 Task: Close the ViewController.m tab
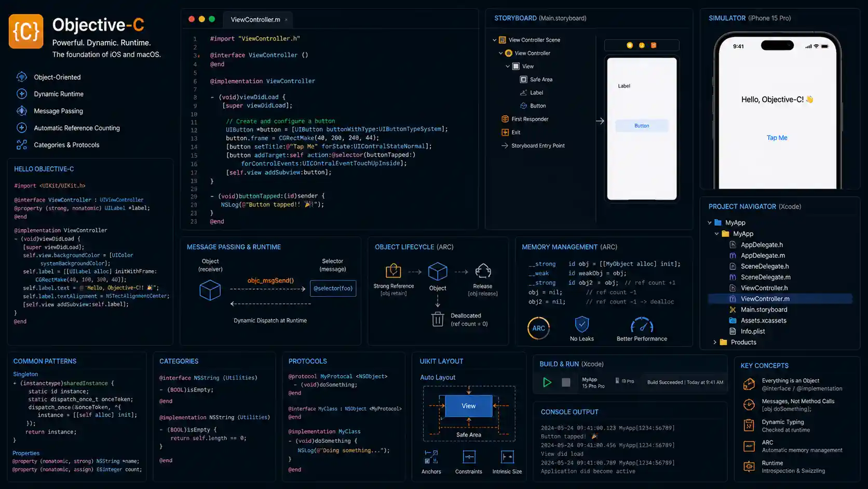tap(286, 20)
